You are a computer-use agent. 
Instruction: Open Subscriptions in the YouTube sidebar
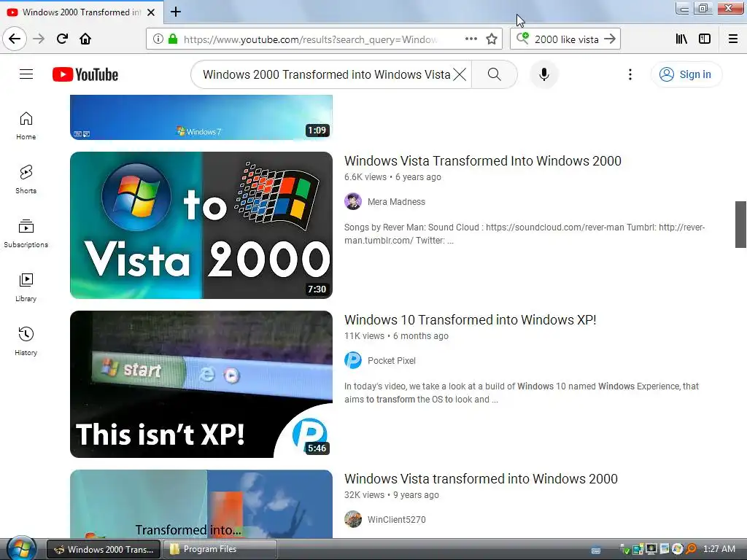26,234
